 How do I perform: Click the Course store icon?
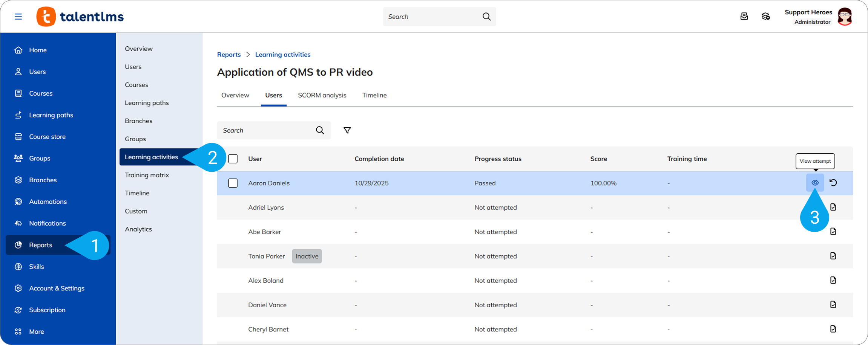tap(18, 137)
